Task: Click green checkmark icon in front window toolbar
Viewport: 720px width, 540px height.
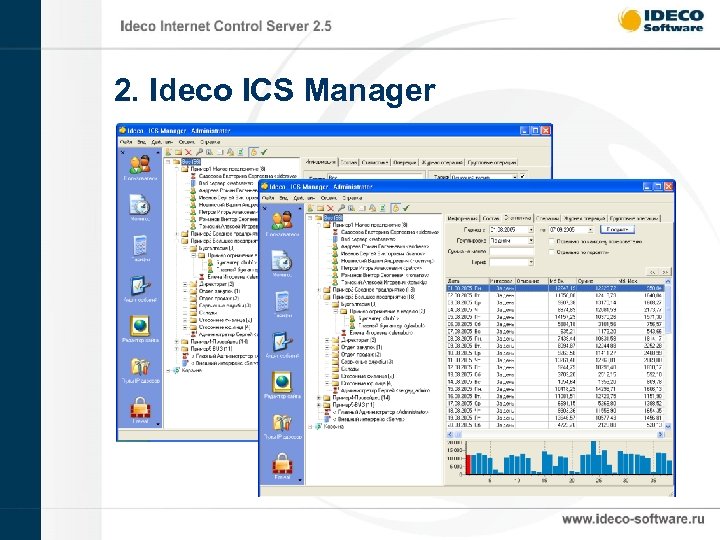Action: 406,208
